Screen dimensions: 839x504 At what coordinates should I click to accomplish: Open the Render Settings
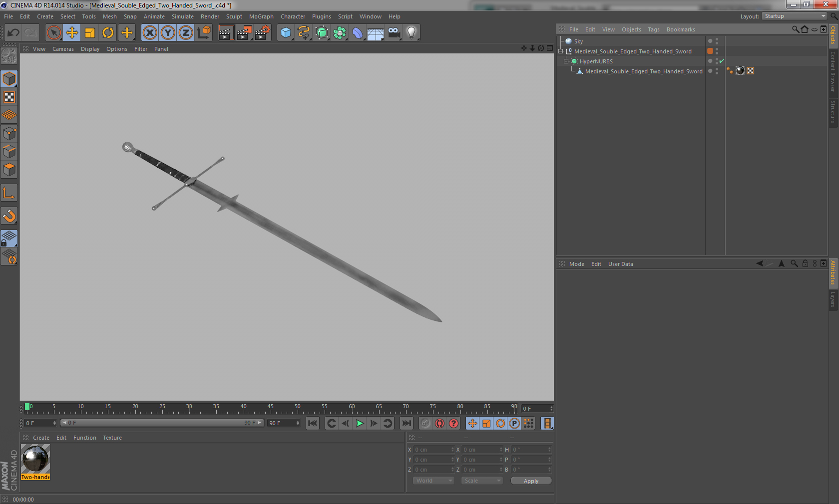tap(262, 33)
